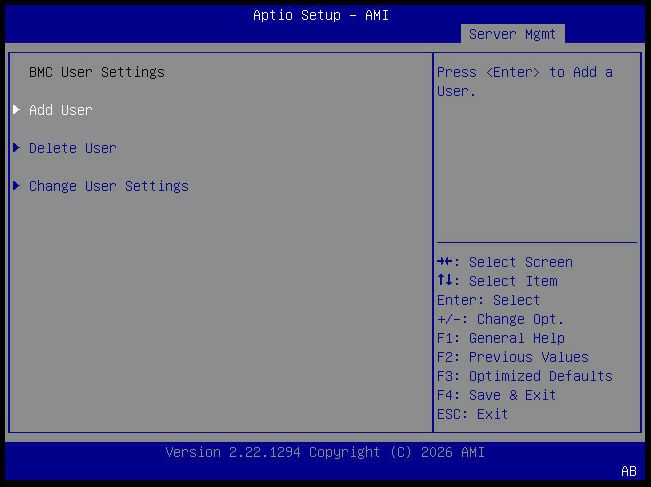The height and width of the screenshot is (487, 651).
Task: Click the up-down arrows icon for Select Item
Action: (x=445, y=280)
